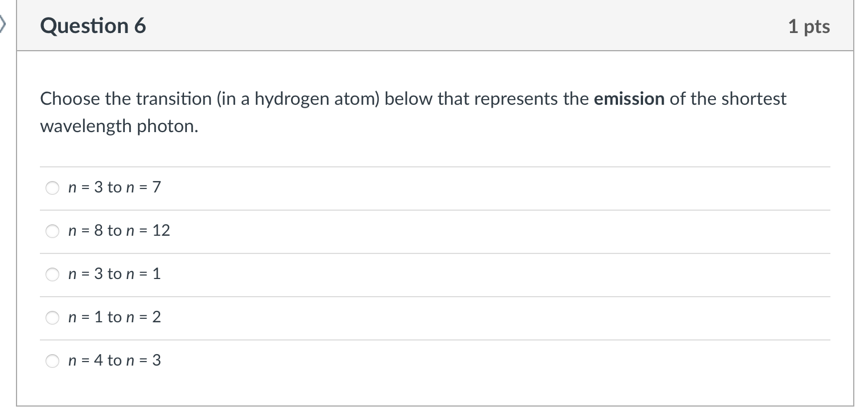Click the answer text n = 3 to n = 1

(114, 274)
